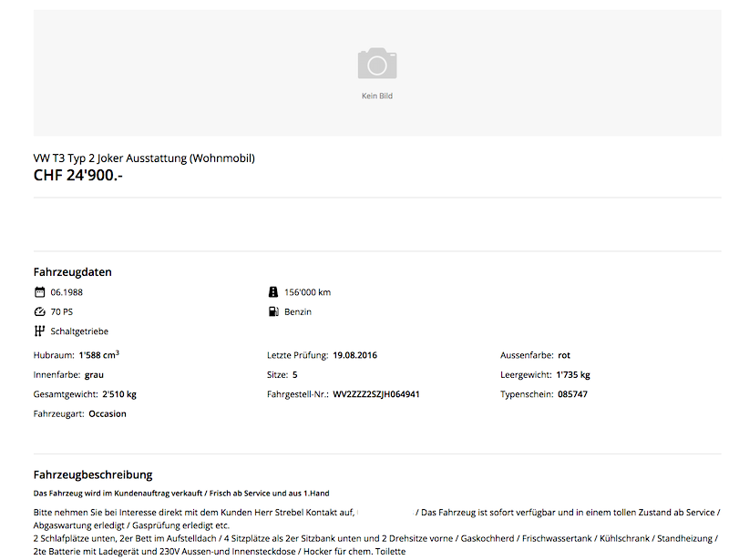Click the line 'Abgaswartung erledigt / Gasprüfung erledigt etc.'
The height and width of the screenshot is (560, 729).
[x=131, y=525]
